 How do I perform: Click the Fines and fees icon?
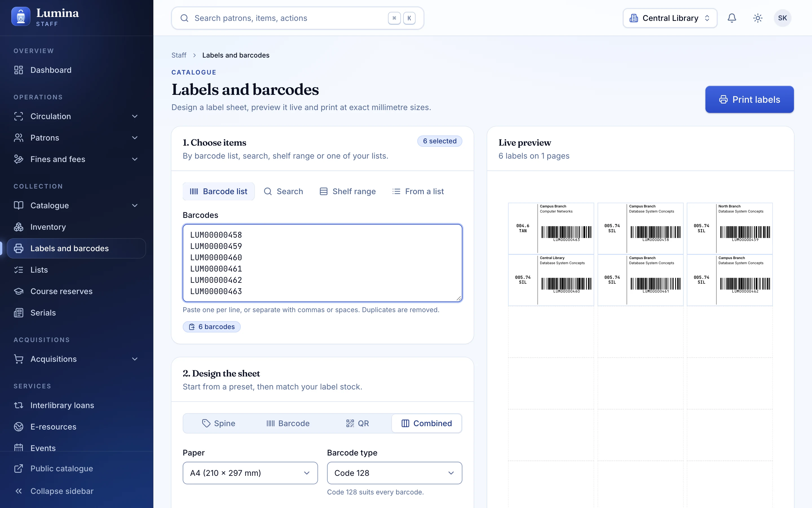point(18,159)
